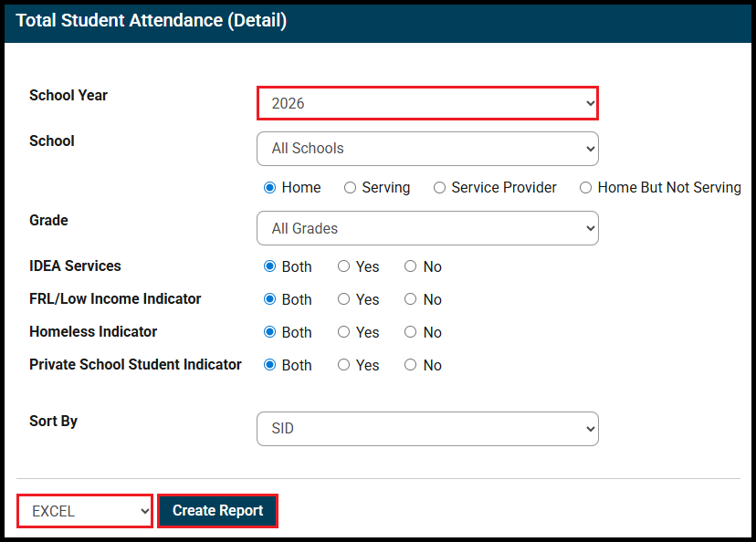The width and height of the screenshot is (756, 542).
Task: Set IDEA Services to Yes
Action: (x=344, y=267)
